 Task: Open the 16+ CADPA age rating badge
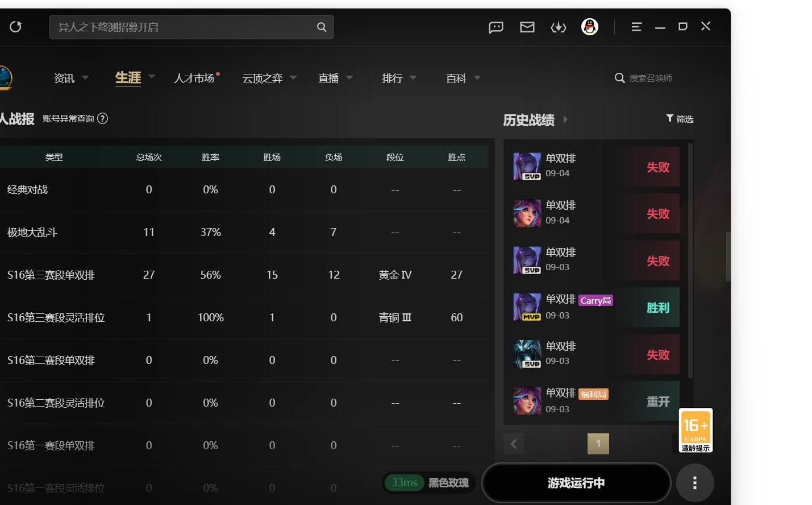click(x=696, y=431)
